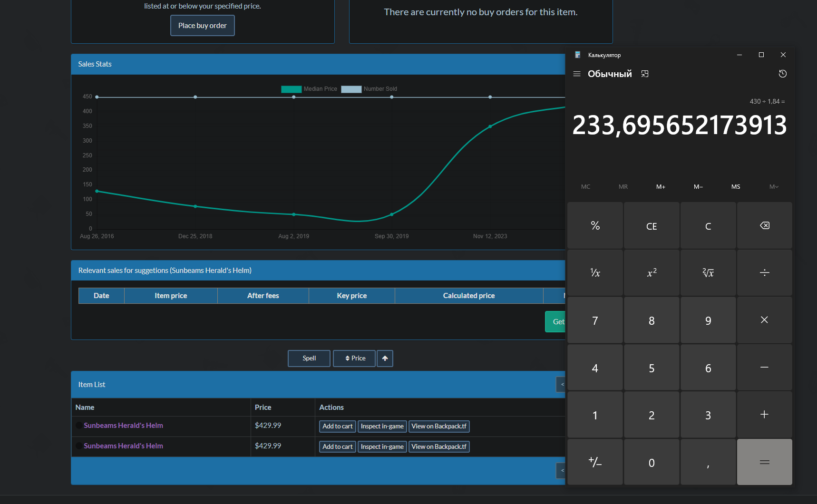Toggle the Median Price legend entry
This screenshot has width=817, height=504.
pos(309,89)
